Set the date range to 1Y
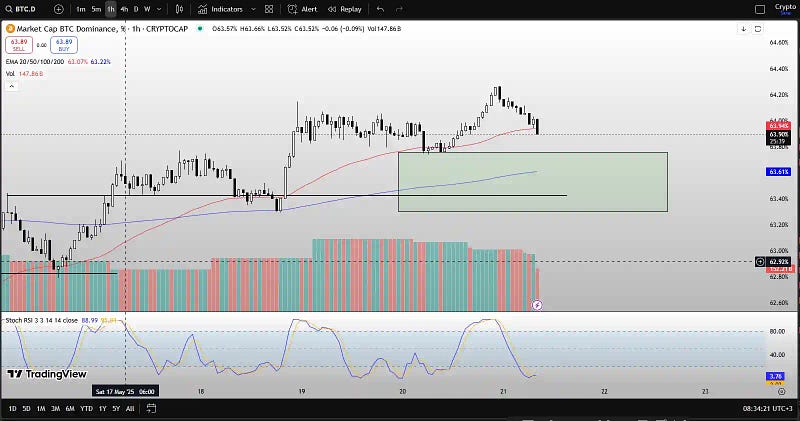800x421 pixels. click(103, 408)
